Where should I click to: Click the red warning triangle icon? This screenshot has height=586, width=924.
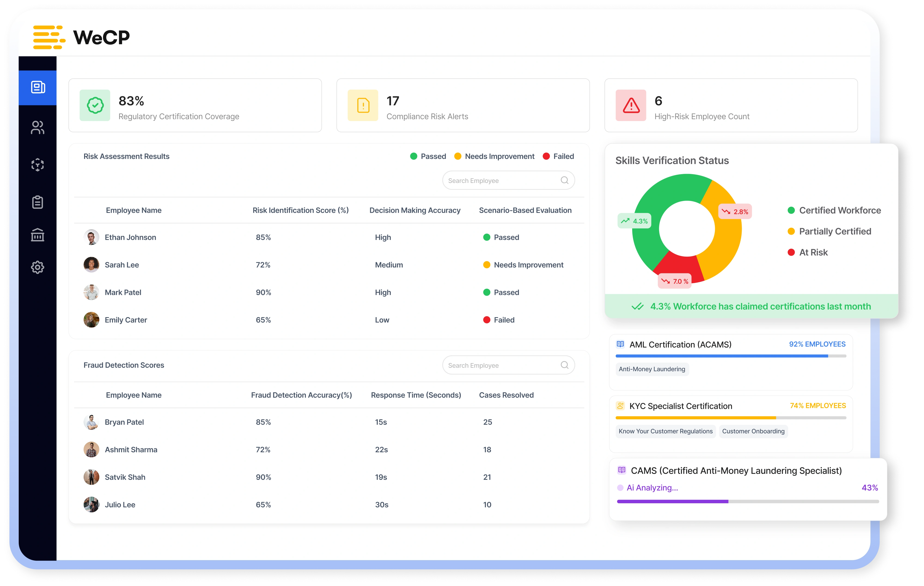631,105
